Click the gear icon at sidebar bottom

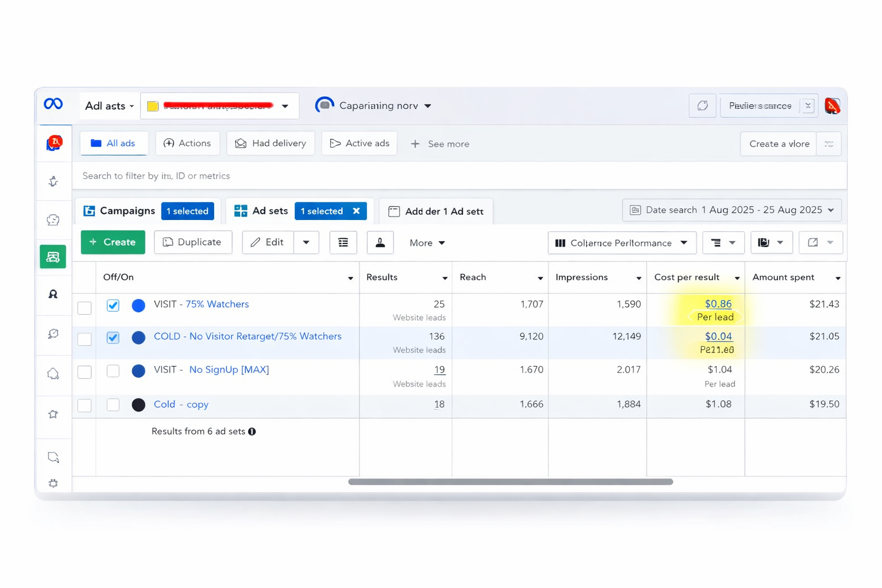pos(53,483)
